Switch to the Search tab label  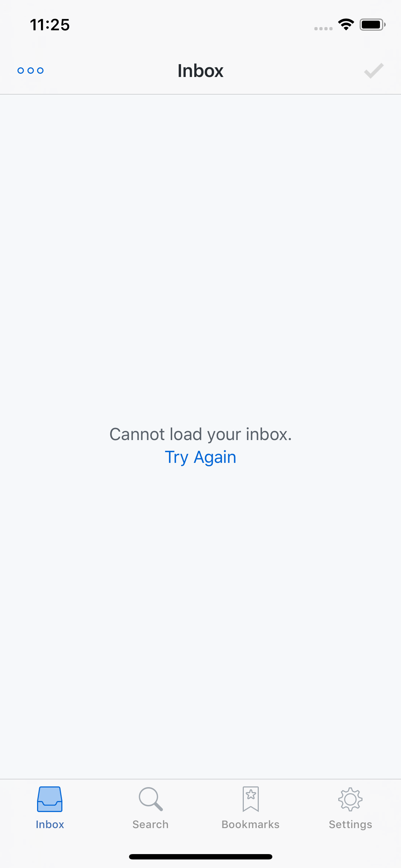point(150,825)
